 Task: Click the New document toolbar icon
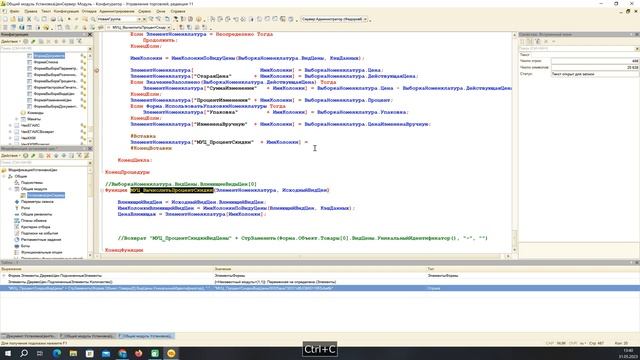(5, 19)
